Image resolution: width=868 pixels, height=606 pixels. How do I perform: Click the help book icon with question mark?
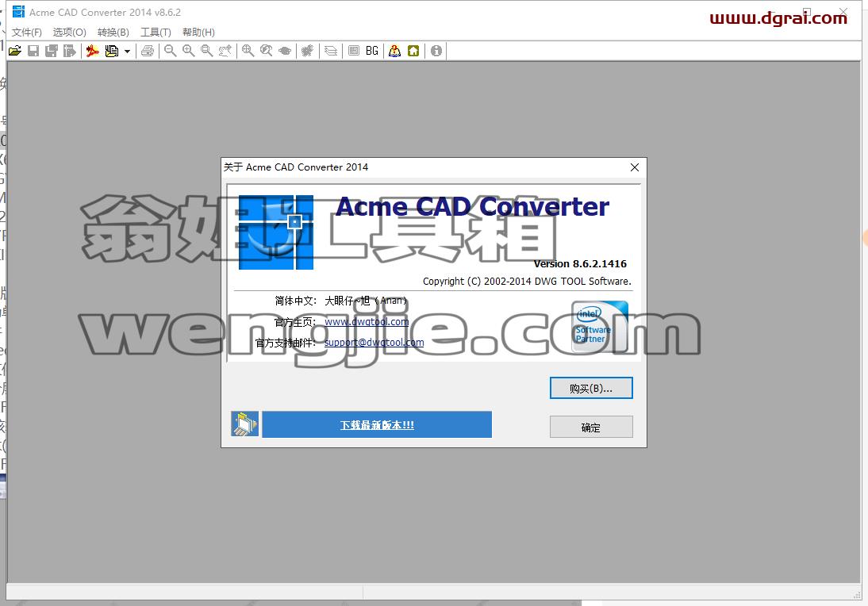click(x=394, y=51)
